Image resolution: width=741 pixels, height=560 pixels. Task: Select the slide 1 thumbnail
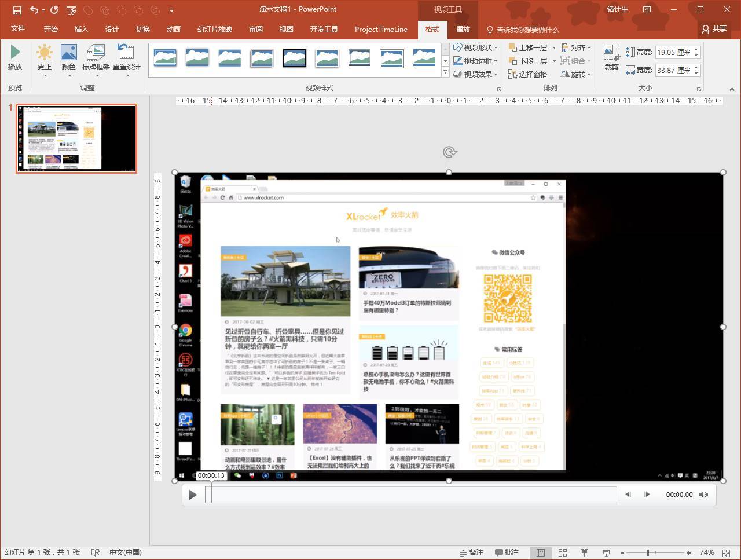(x=76, y=138)
